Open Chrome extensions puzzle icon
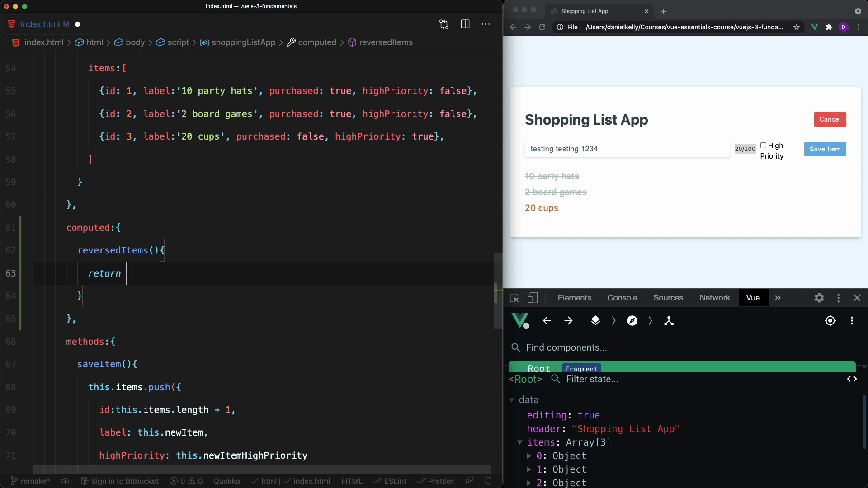The image size is (868, 488). [829, 27]
